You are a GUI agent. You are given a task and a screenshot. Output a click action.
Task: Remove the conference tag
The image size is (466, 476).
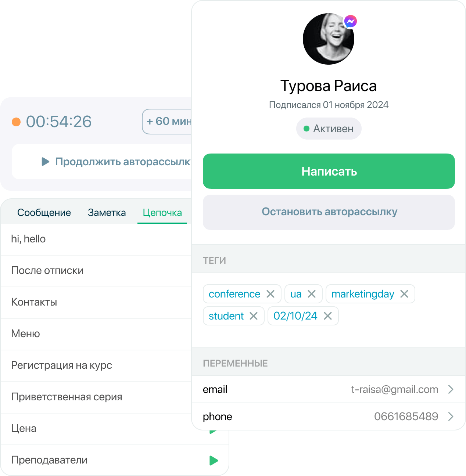click(x=271, y=294)
